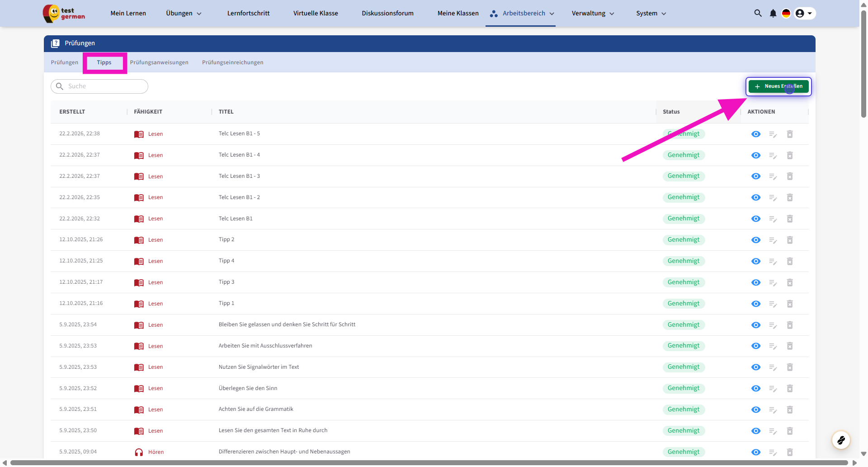The image size is (868, 467).
Task: Click the Suche search field
Action: [x=105, y=86]
